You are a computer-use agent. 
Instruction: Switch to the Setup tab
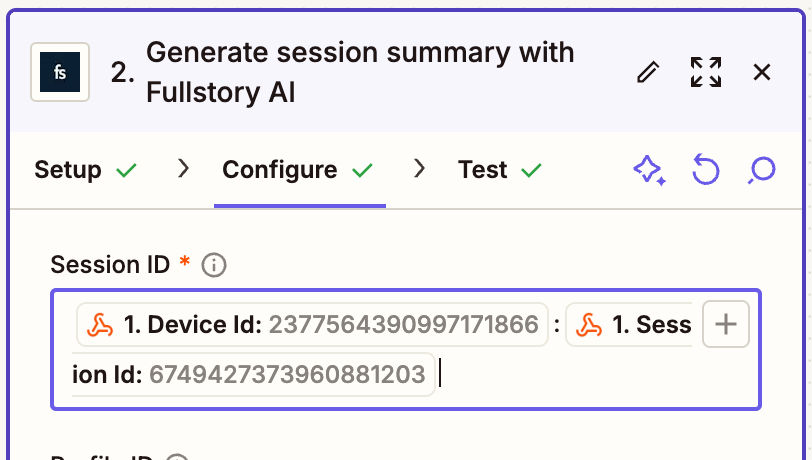(68, 170)
